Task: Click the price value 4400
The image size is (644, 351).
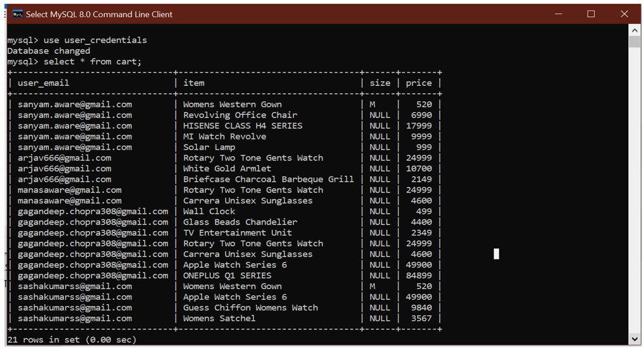Action: 422,222
